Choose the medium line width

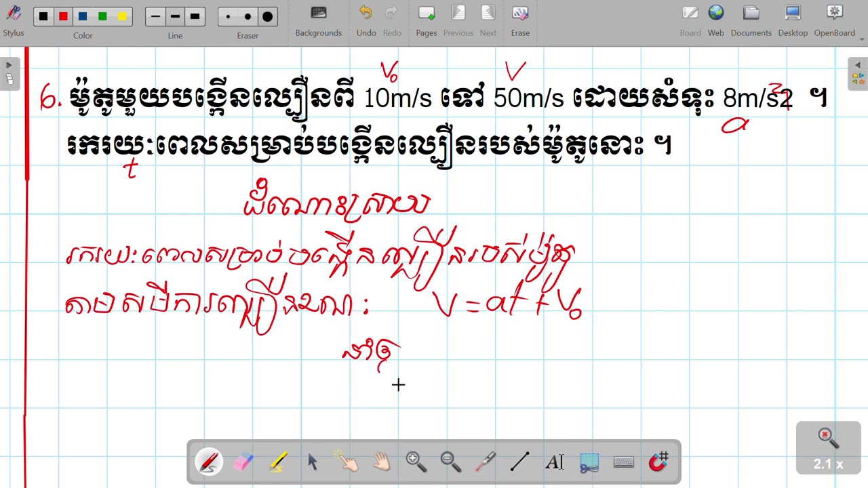pos(175,16)
